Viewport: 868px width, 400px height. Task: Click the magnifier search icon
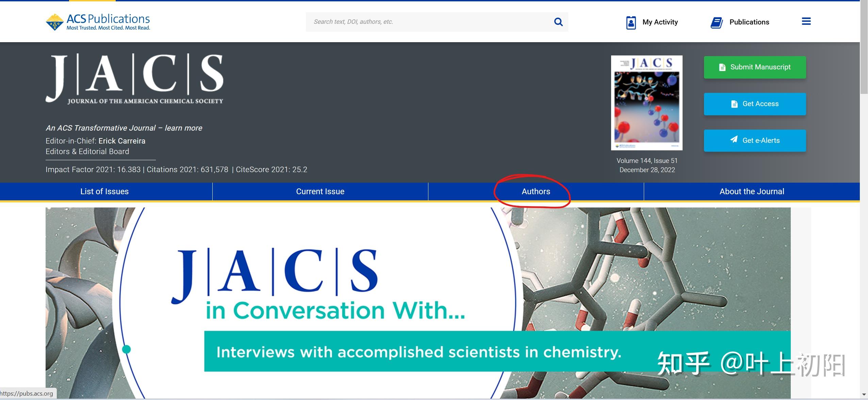(558, 22)
